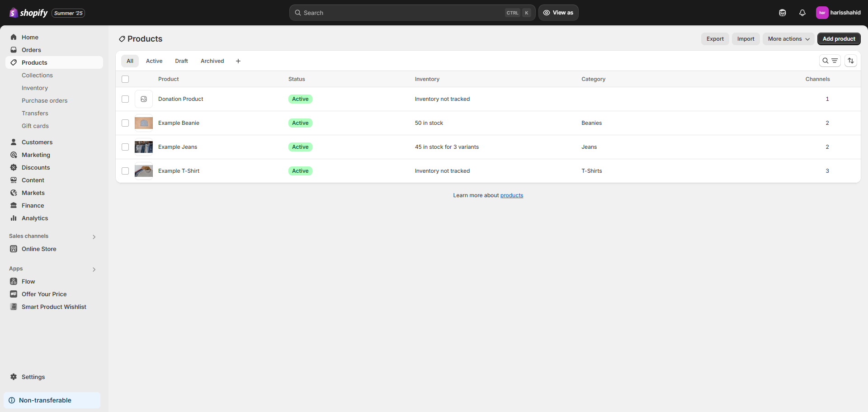This screenshot has width=868, height=412.
Task: Click the Customers person icon
Action: pos(14,142)
